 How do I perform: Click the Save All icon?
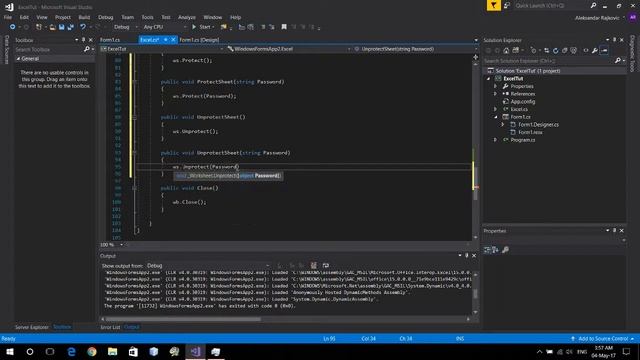(71, 27)
